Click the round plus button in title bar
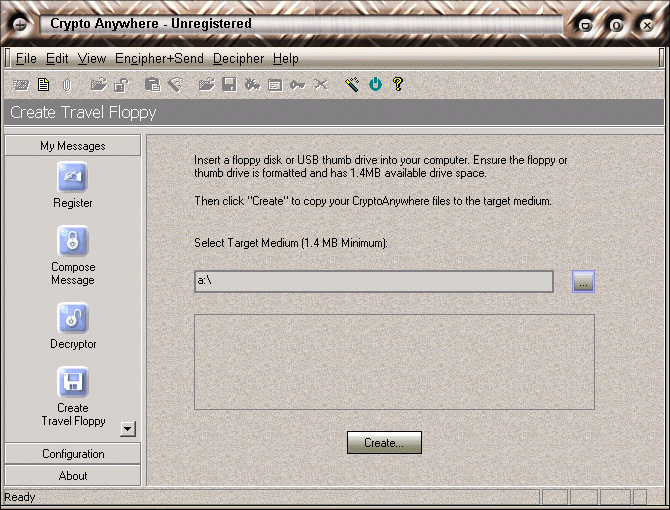 [x=20, y=25]
